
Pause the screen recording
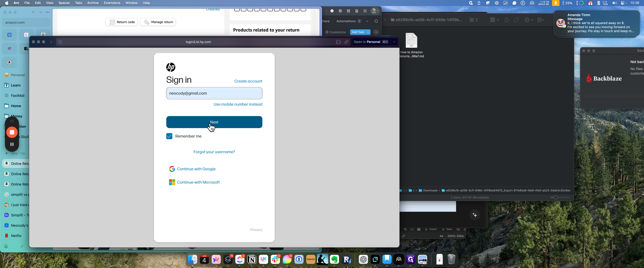click(12, 144)
